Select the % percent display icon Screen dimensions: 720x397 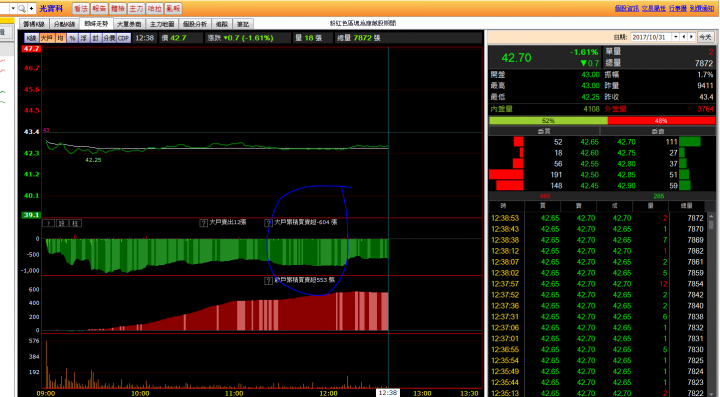(72, 38)
